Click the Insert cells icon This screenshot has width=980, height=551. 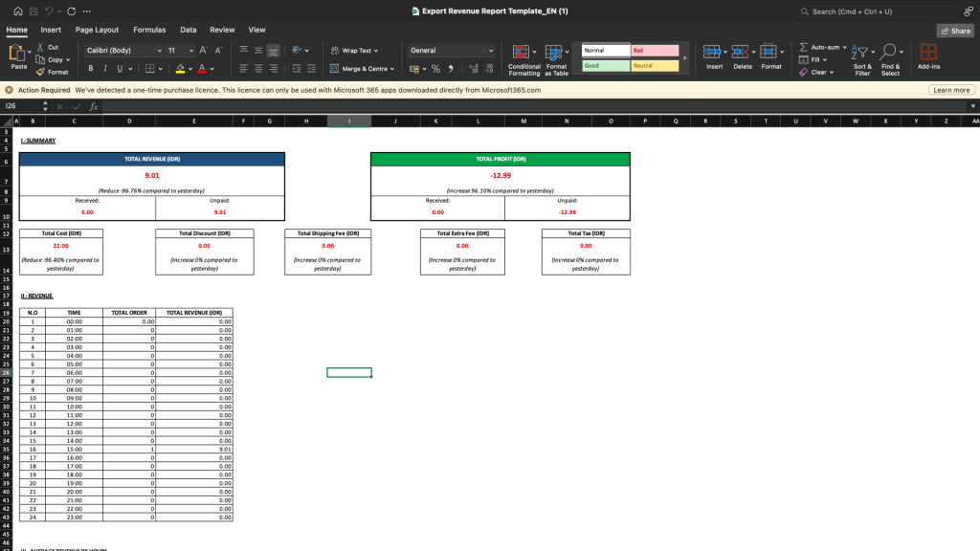[x=711, y=52]
